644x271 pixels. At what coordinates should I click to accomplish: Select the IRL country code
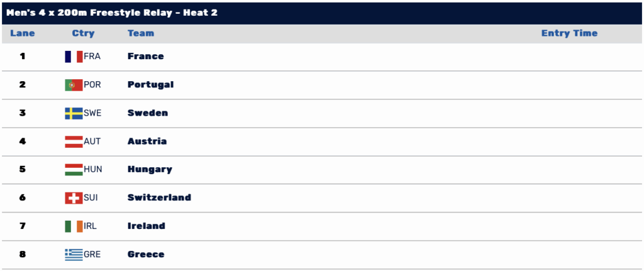point(91,226)
